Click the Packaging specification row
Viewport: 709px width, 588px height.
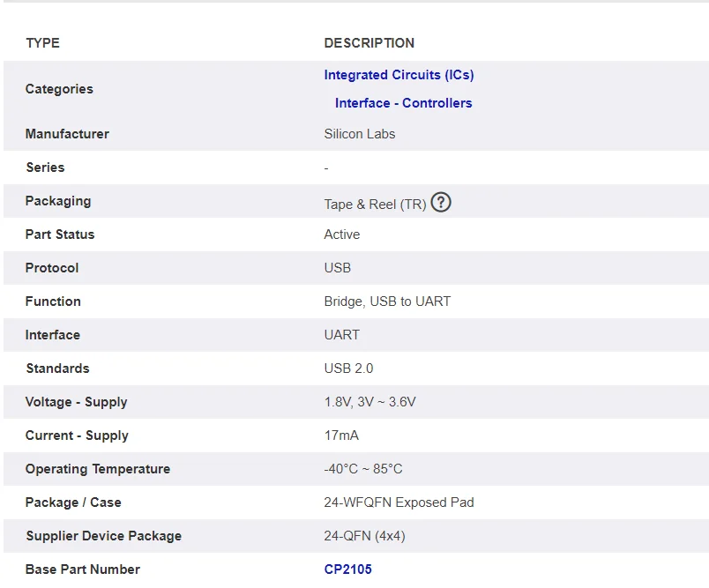click(58, 201)
